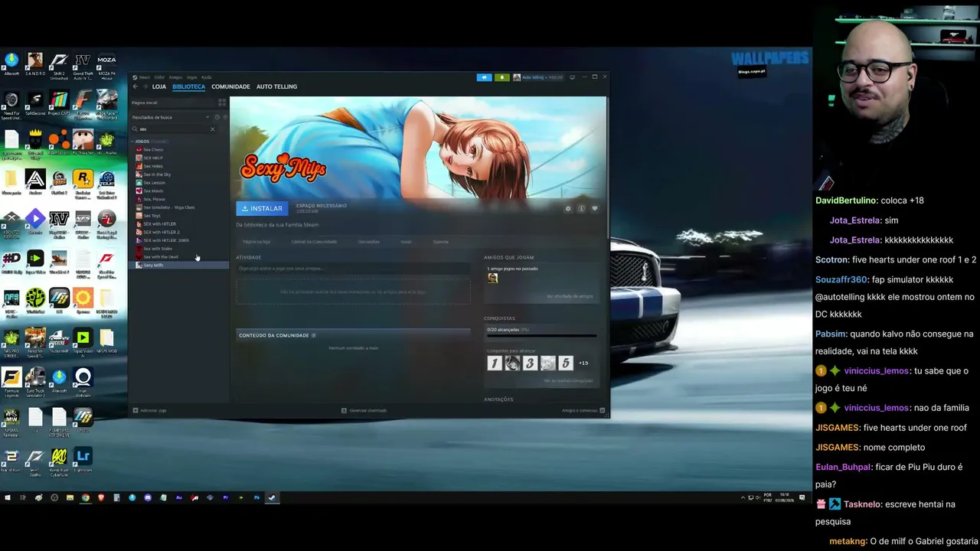This screenshot has height=551, width=980.
Task: Select the Steam icon in taskbar
Action: coord(272,497)
